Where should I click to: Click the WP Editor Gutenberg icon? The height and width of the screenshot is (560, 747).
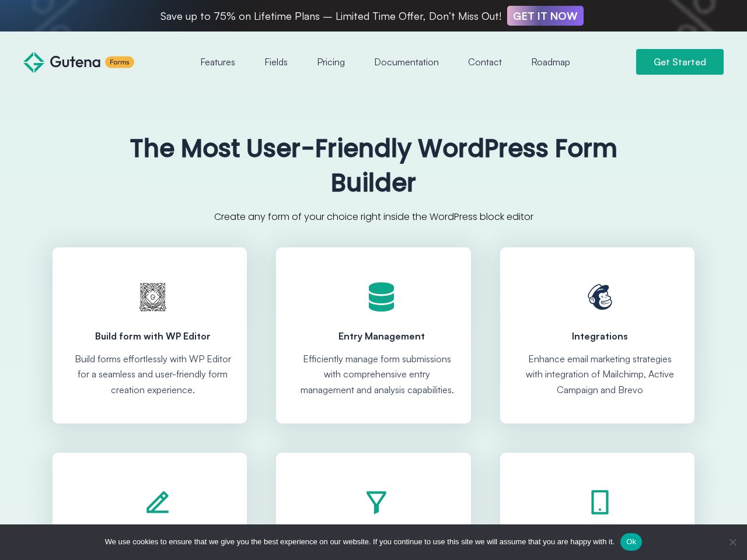pos(153,297)
